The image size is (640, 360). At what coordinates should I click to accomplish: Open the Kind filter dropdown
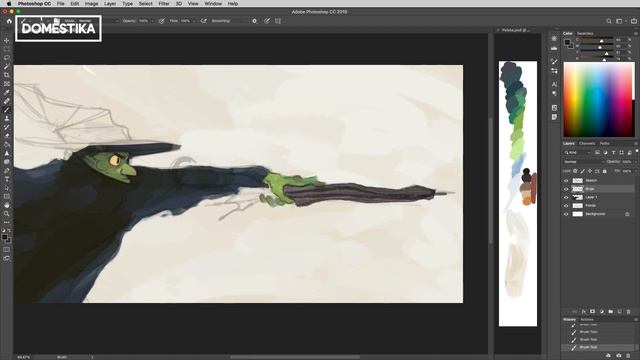pyautogui.click(x=578, y=153)
